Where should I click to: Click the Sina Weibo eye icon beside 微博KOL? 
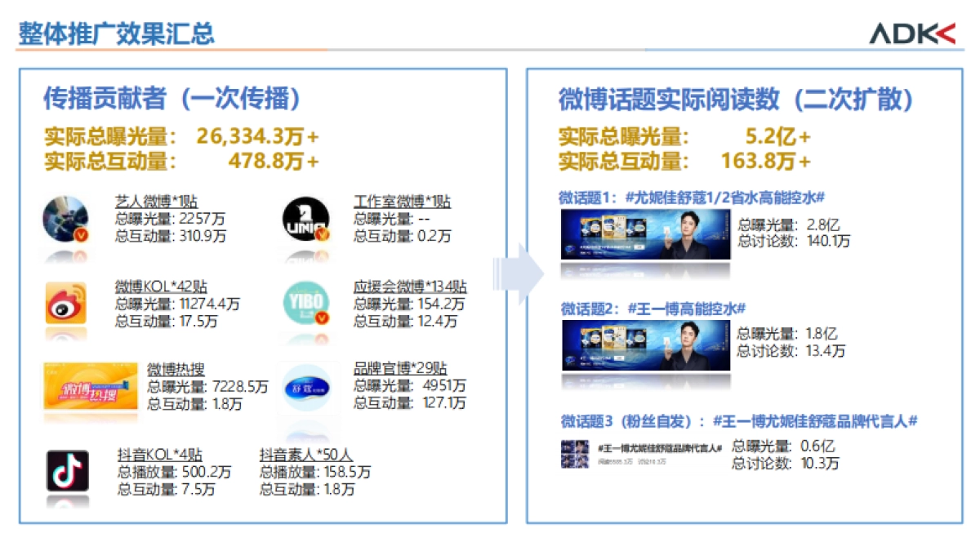(66, 304)
